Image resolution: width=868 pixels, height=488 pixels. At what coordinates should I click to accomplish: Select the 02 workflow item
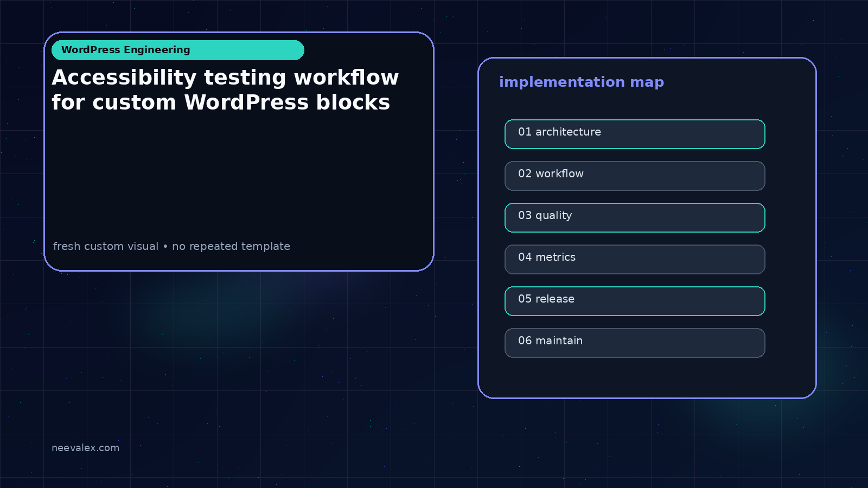click(x=635, y=176)
